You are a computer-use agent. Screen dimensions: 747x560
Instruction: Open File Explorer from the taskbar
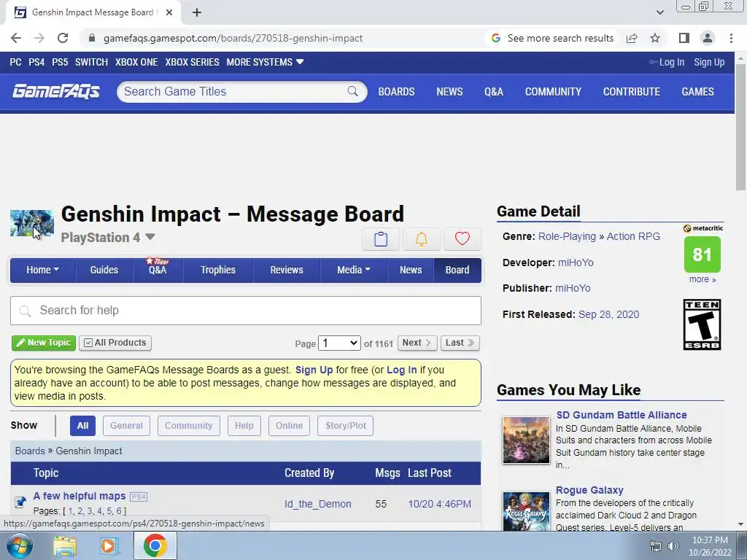tap(65, 545)
